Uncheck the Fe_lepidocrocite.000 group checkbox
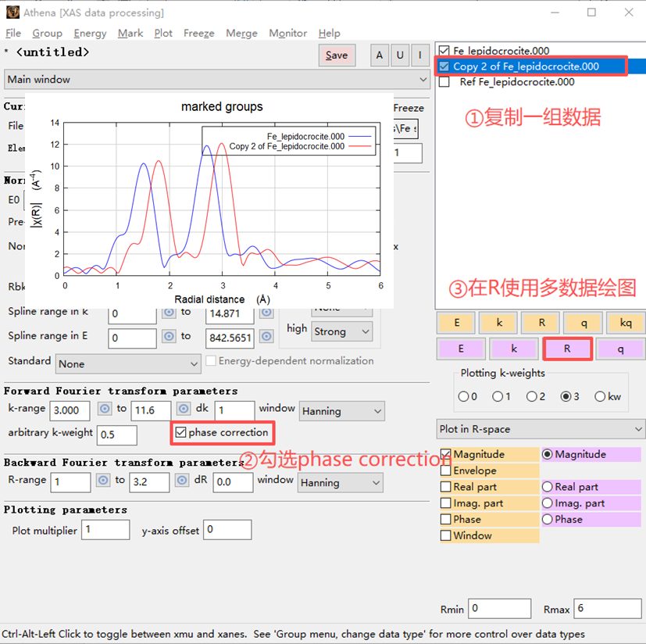The image size is (646, 644). (444, 51)
